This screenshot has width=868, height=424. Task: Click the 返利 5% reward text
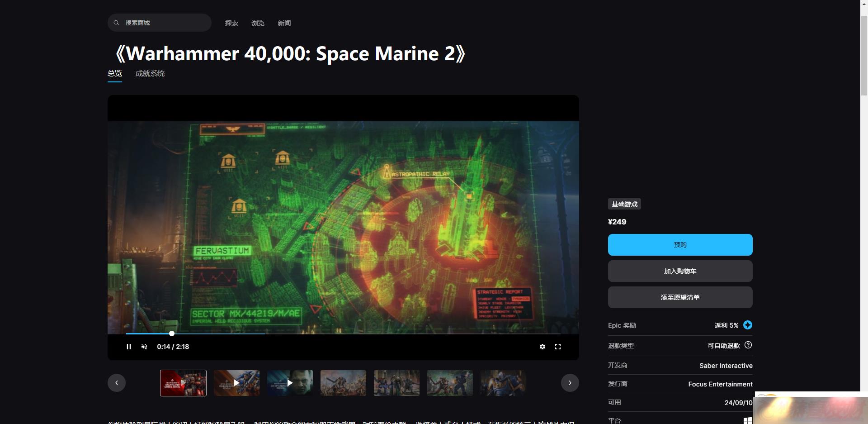click(x=726, y=325)
